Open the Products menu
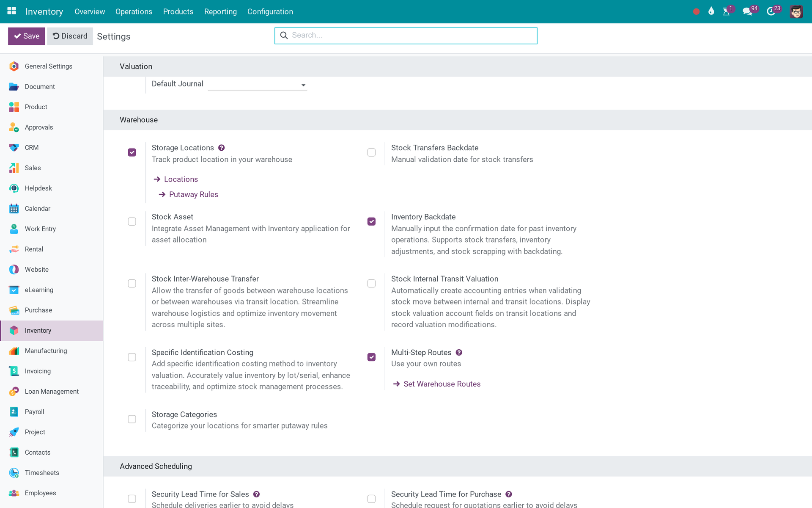The width and height of the screenshot is (812, 508). point(178,11)
